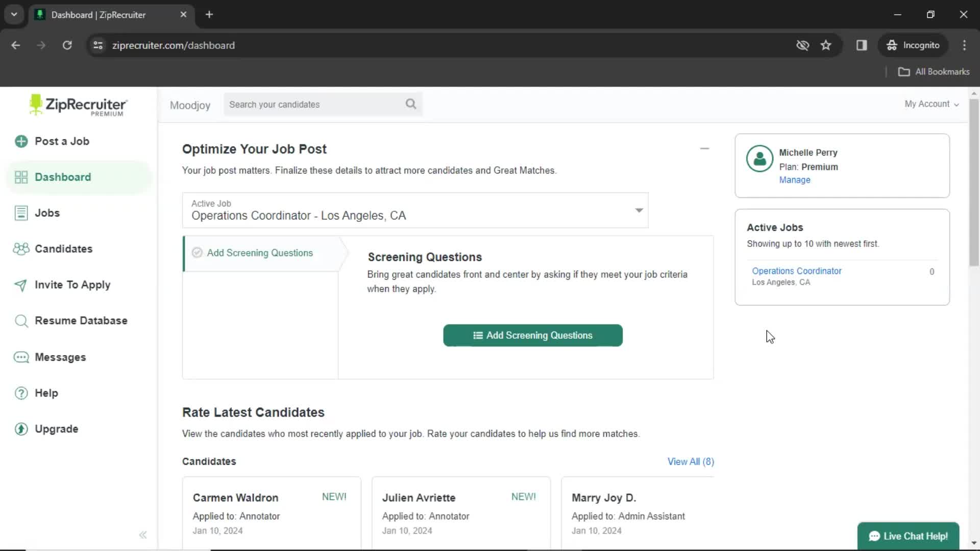Image resolution: width=980 pixels, height=551 pixels.
Task: Click Add Screening Questions button
Action: tap(533, 335)
